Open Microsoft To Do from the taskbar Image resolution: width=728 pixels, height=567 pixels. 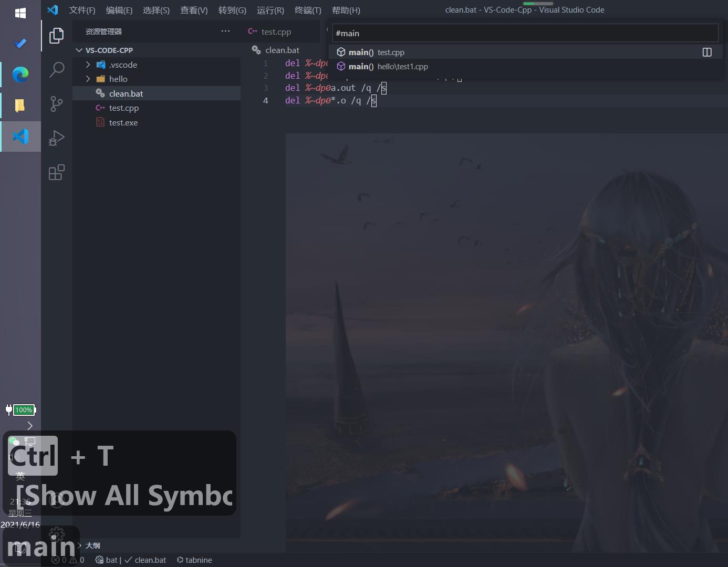20,44
